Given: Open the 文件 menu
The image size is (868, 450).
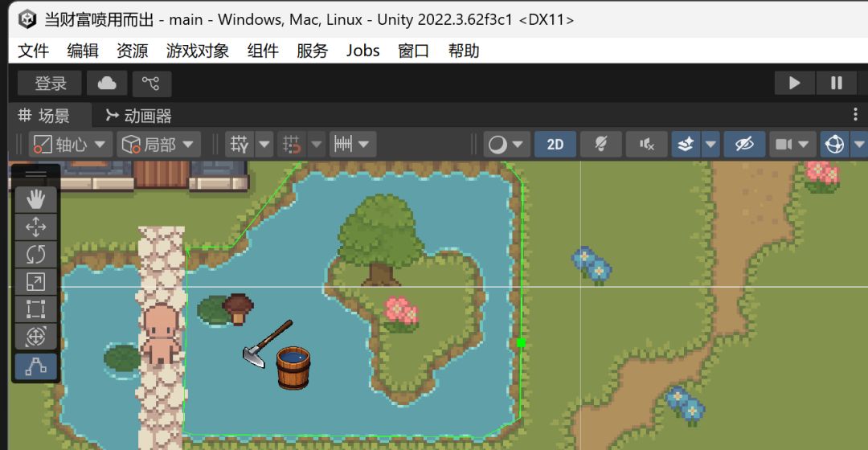Looking at the screenshot, I should pos(33,51).
